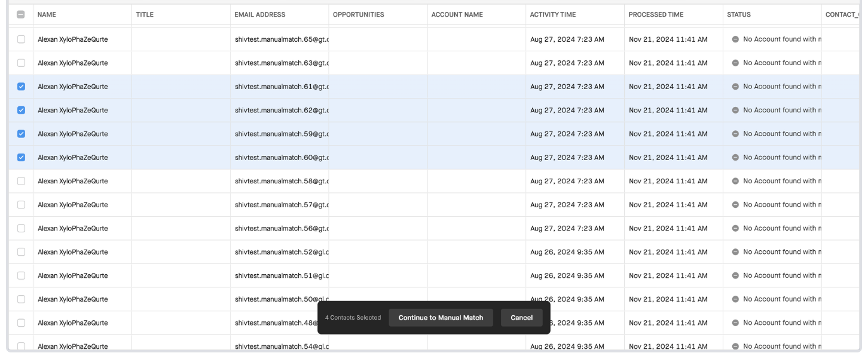The height and width of the screenshot is (356, 868).
Task: Click the activity time in the manualmatch.63 row
Action: pos(567,63)
